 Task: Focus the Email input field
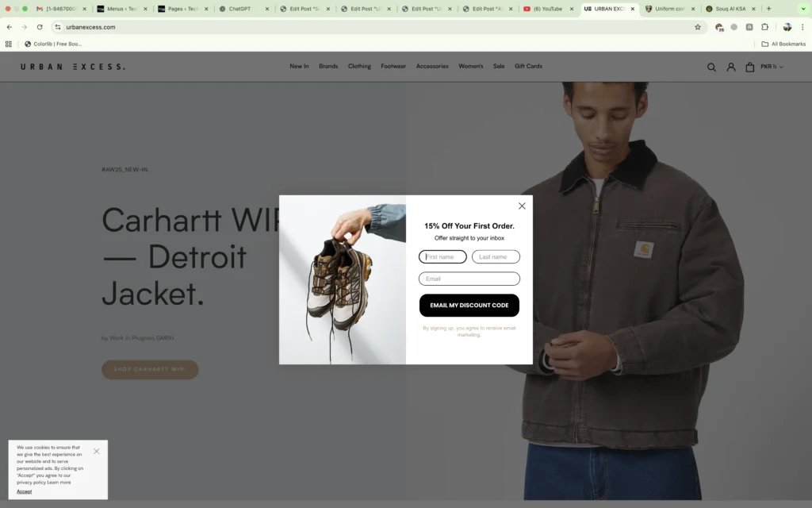tap(469, 279)
